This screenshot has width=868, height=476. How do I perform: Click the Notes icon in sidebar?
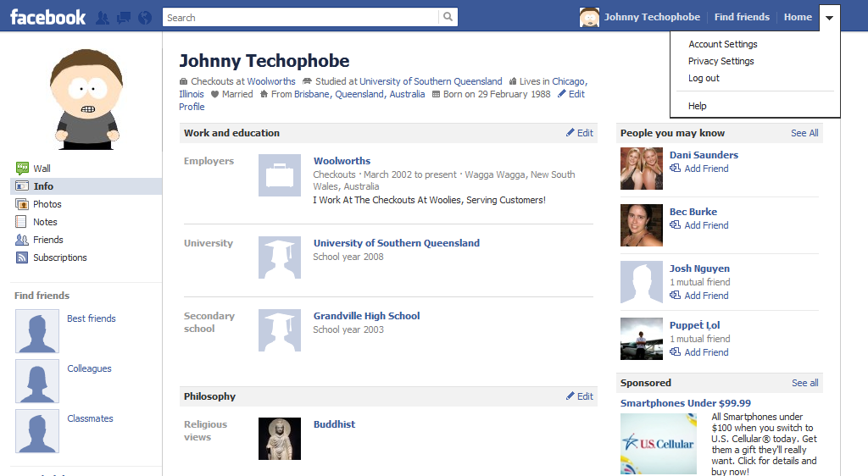tap(21, 222)
